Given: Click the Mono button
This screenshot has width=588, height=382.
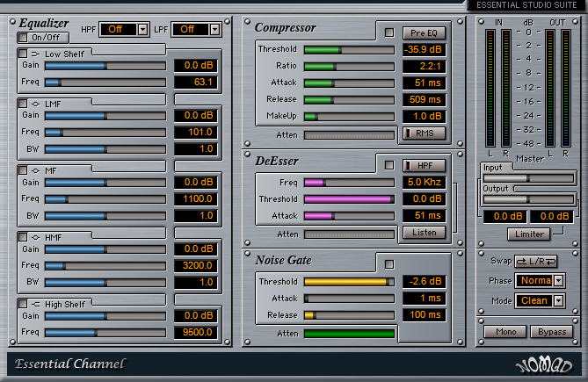Looking at the screenshot, I should [505, 332].
